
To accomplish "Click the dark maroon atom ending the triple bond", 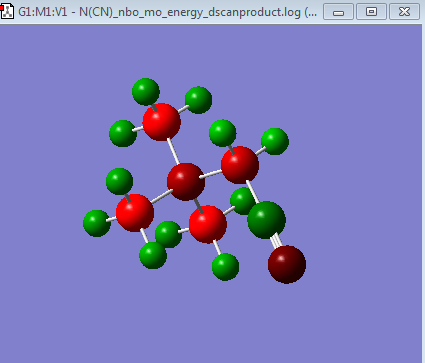I will pyautogui.click(x=287, y=264).
